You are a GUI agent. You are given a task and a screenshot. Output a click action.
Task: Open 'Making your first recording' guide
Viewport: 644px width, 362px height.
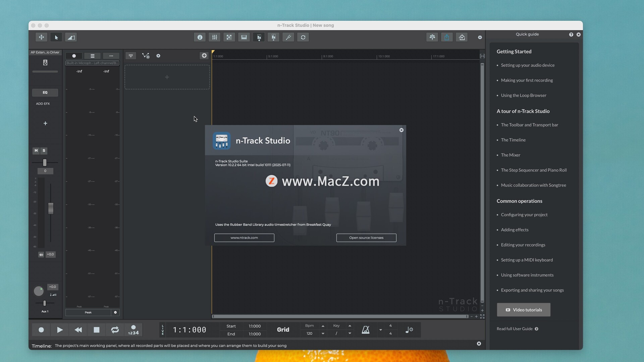(527, 80)
